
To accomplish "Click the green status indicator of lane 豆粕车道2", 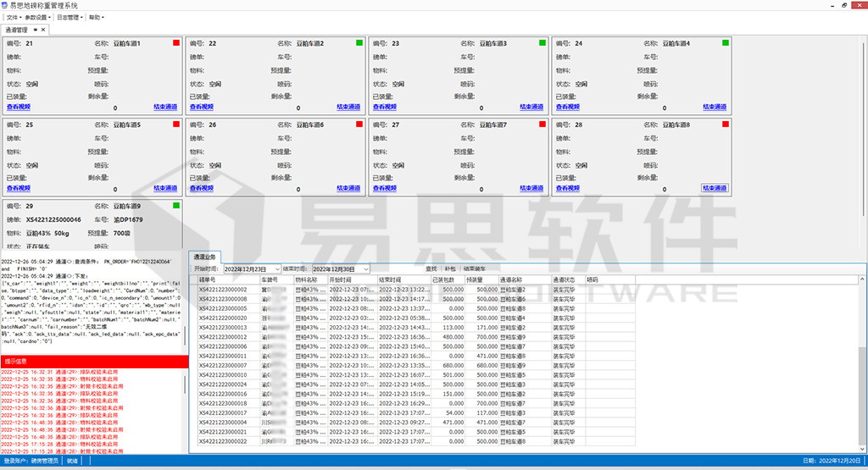I will (359, 43).
